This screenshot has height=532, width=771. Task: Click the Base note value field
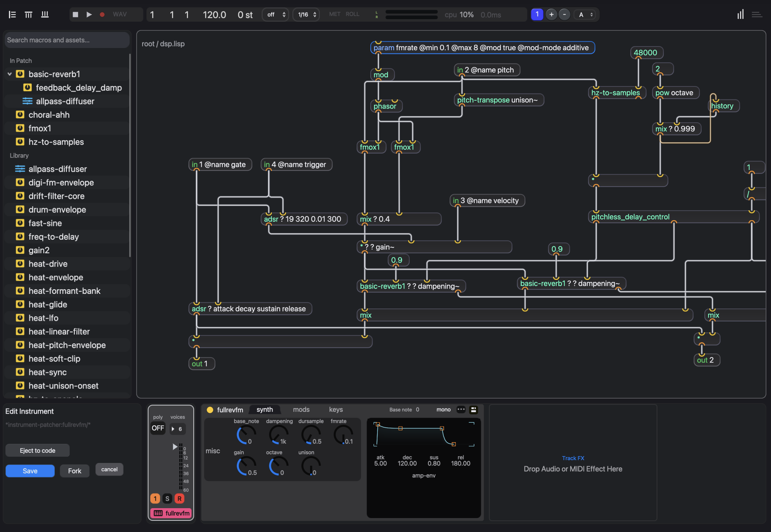click(418, 410)
